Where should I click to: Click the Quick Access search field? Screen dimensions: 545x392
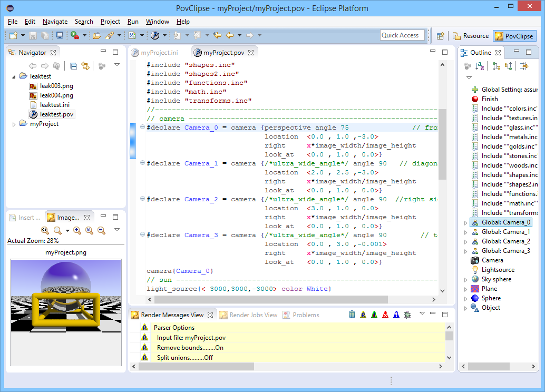click(402, 35)
